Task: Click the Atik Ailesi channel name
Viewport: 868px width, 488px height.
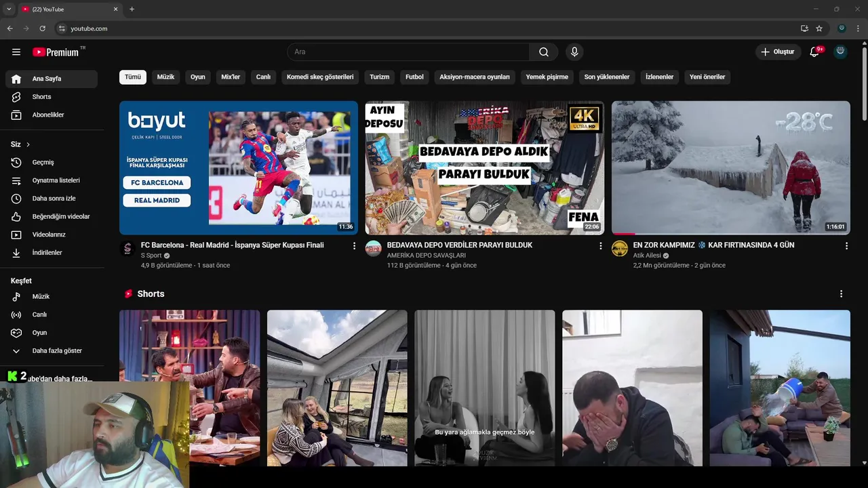Action: [647, 256]
